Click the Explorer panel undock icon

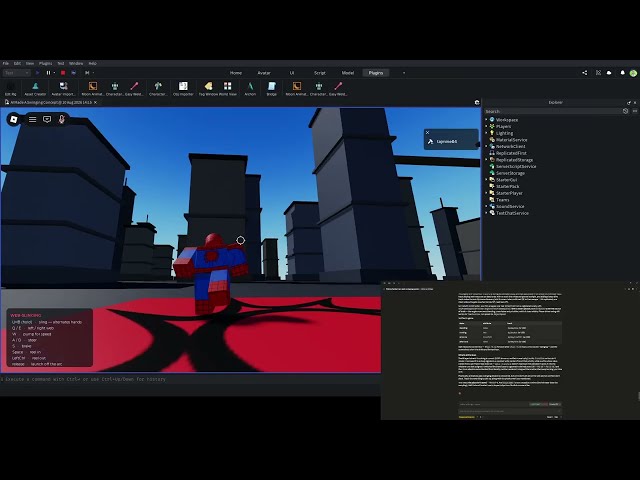pyautogui.click(x=629, y=102)
